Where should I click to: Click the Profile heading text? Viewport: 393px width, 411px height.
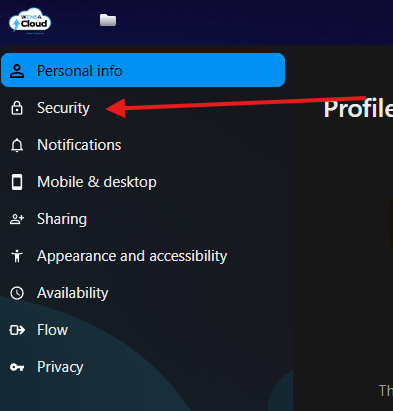358,109
